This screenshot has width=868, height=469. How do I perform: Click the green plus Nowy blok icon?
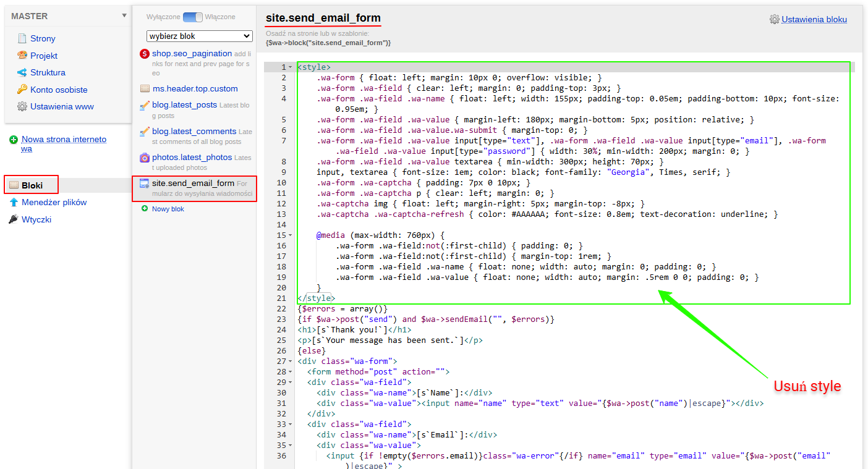145,209
